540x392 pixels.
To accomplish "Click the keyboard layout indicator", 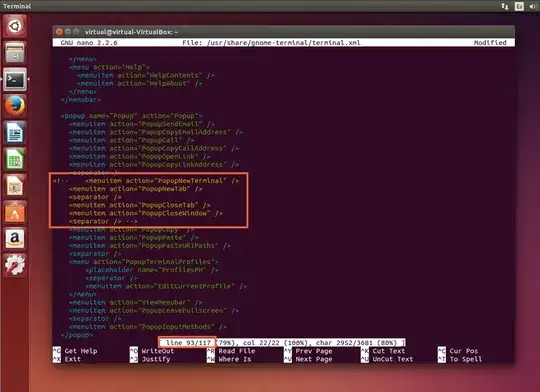I will [x=519, y=6].
